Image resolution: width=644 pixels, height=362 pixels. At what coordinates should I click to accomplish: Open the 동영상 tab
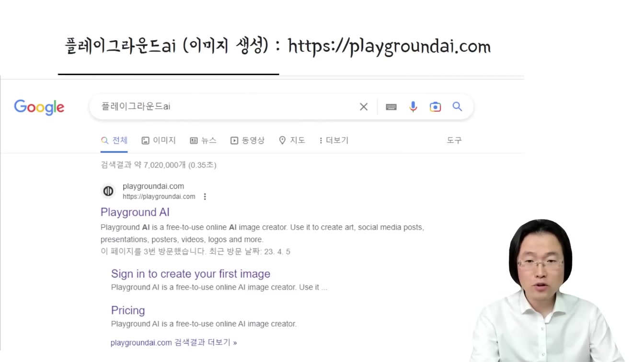click(x=247, y=140)
